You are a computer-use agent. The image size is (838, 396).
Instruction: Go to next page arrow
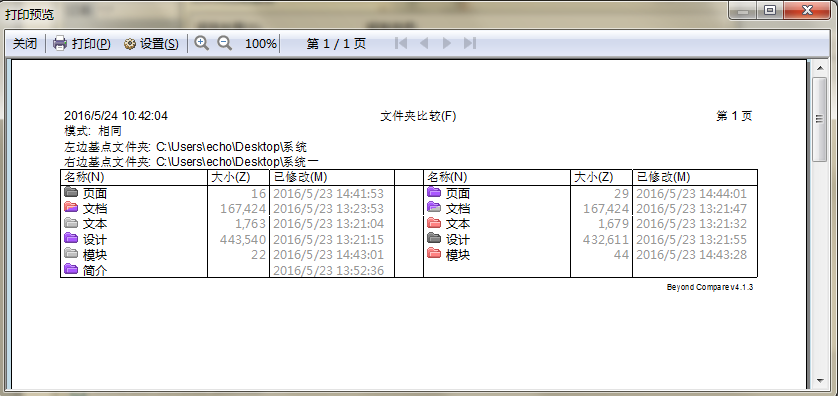(x=447, y=43)
